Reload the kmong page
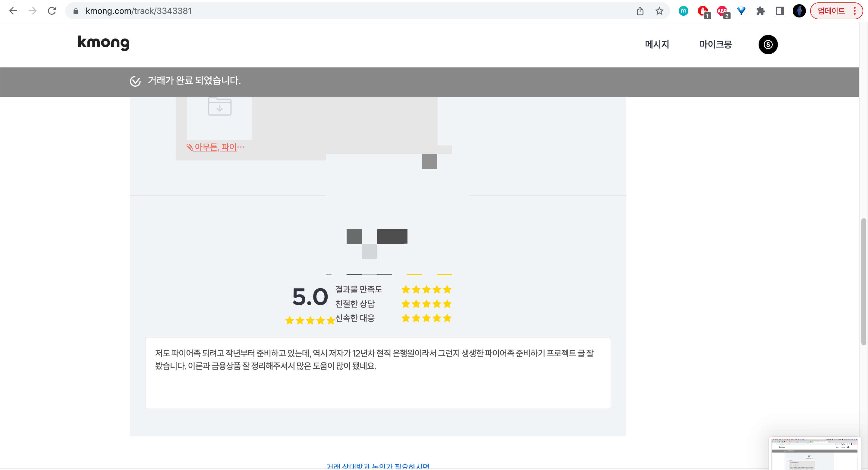The height and width of the screenshot is (470, 868). (x=52, y=11)
